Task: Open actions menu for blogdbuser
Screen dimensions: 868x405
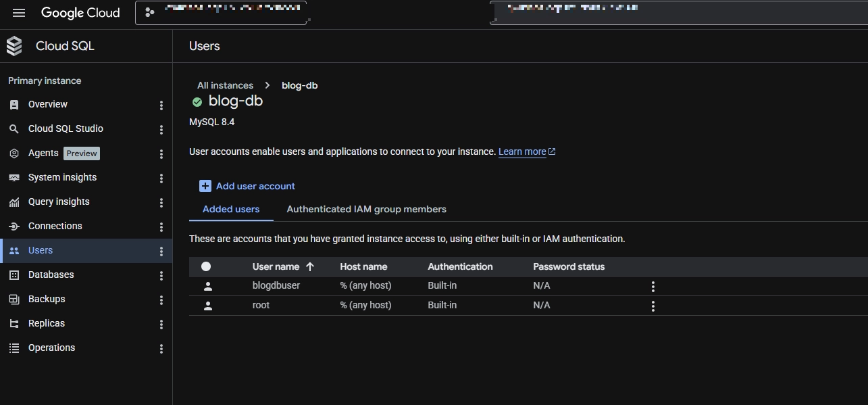Action: (653, 286)
